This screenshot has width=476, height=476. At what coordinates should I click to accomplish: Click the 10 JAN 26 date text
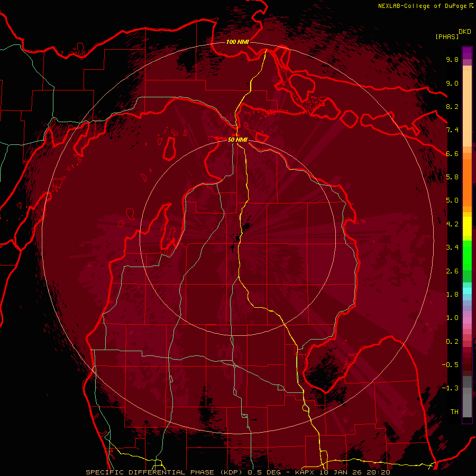tap(340, 472)
